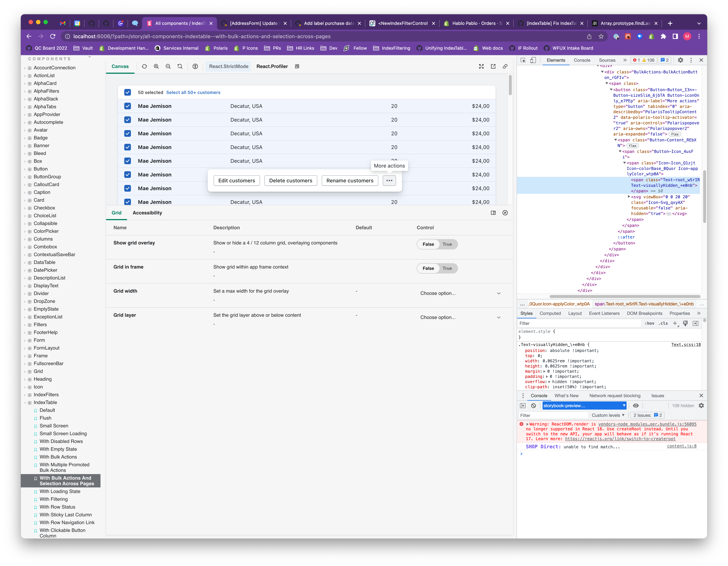Open the canvas in fullscreen mode
This screenshot has height=566, width=728.
pyautogui.click(x=481, y=66)
